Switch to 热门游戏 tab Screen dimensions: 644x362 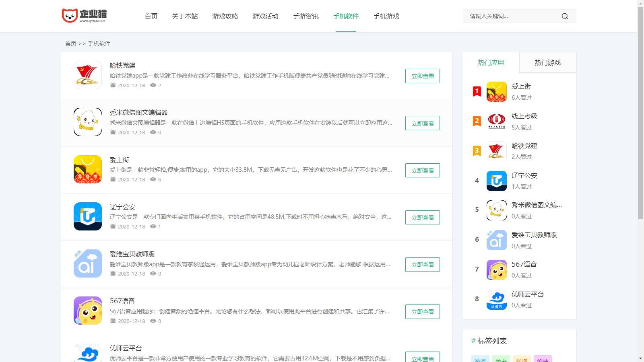tap(548, 62)
